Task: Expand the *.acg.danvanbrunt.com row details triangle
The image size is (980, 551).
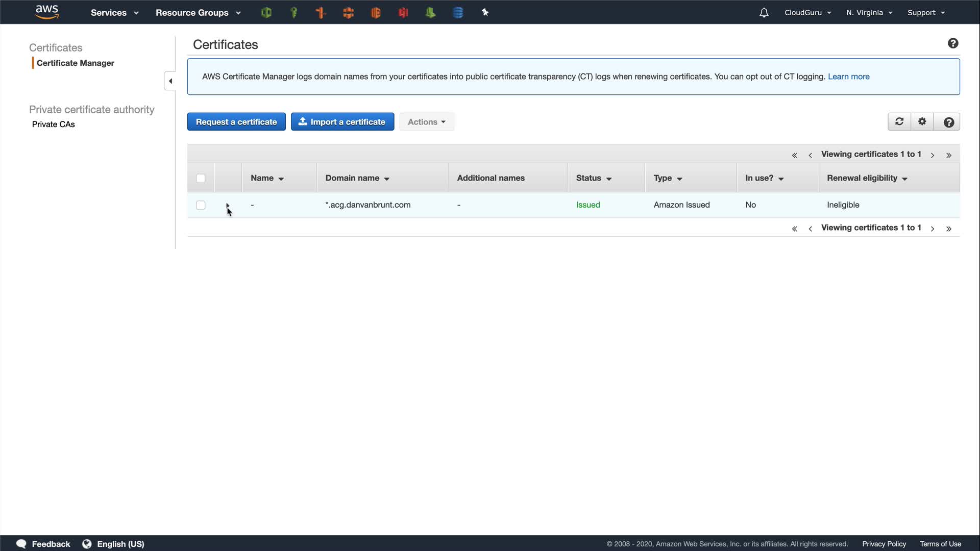Action: 227,205
